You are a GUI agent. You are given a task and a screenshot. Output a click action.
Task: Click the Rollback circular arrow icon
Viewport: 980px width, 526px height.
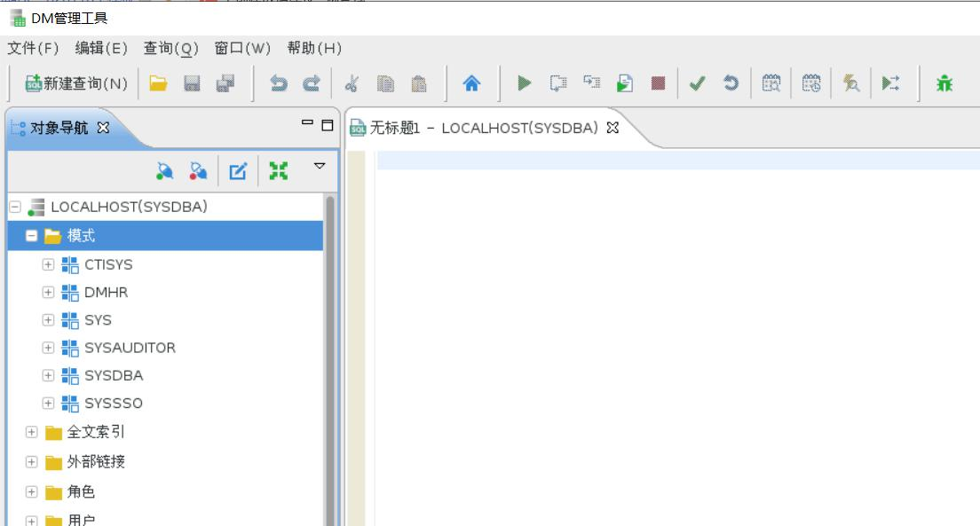click(731, 83)
